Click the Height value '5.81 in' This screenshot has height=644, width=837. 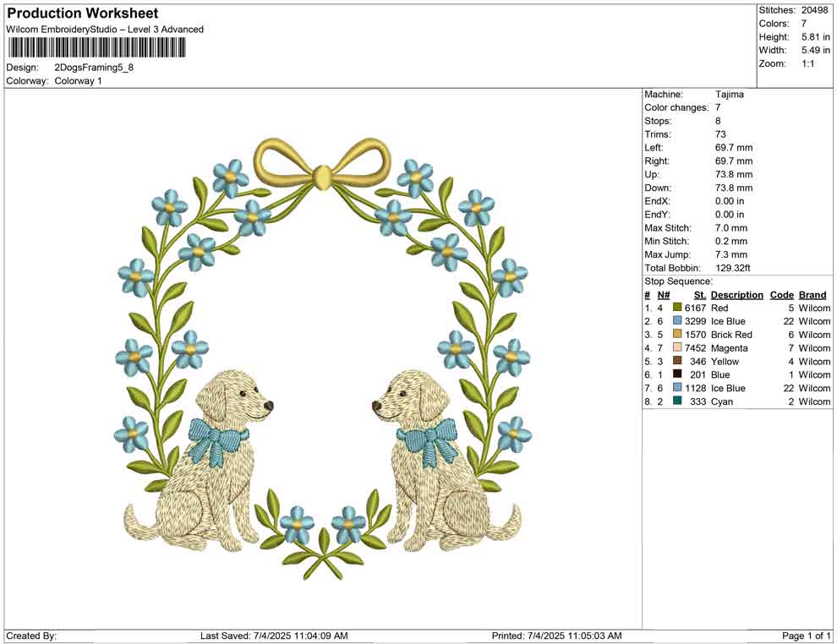815,37
